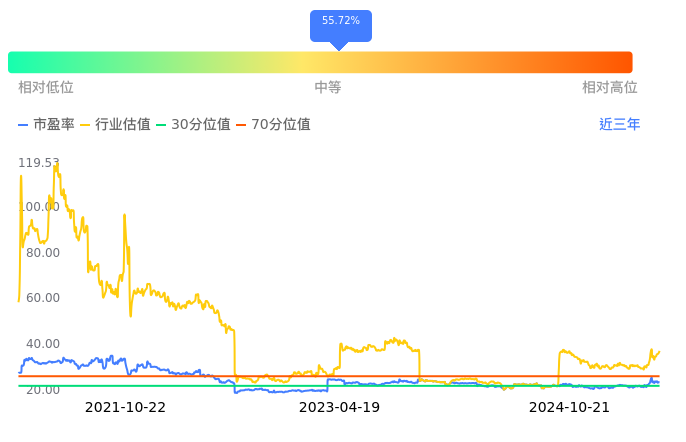This screenshot has width=686, height=442.
Task: Hide the 30分位值 legend line
Action: coord(194,125)
